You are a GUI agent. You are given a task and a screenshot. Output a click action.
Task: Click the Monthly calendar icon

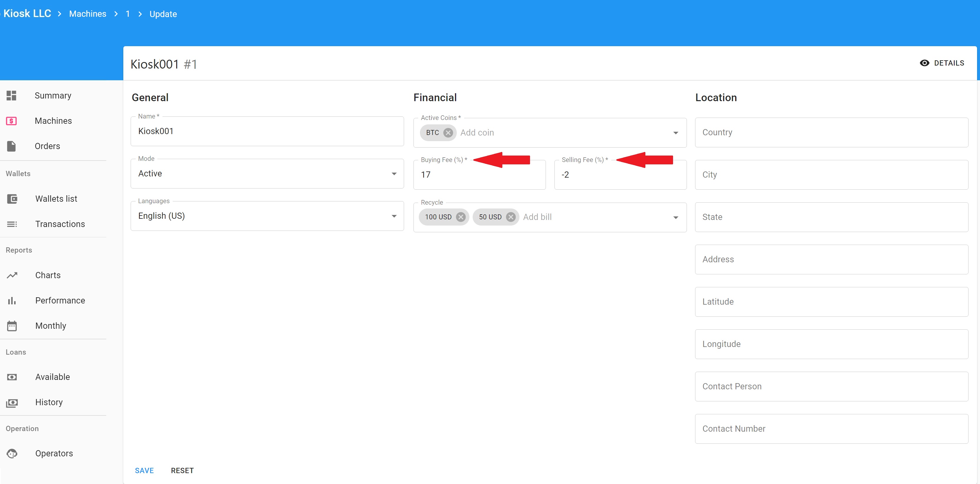12,326
